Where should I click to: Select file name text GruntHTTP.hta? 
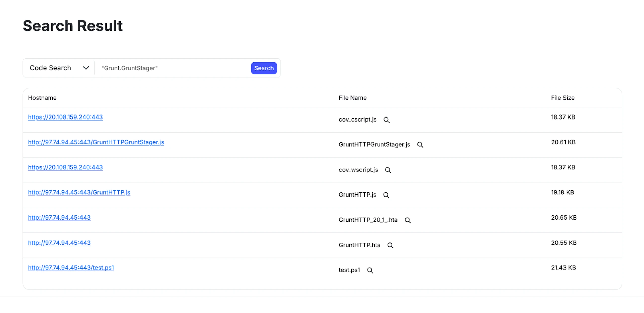pos(359,245)
